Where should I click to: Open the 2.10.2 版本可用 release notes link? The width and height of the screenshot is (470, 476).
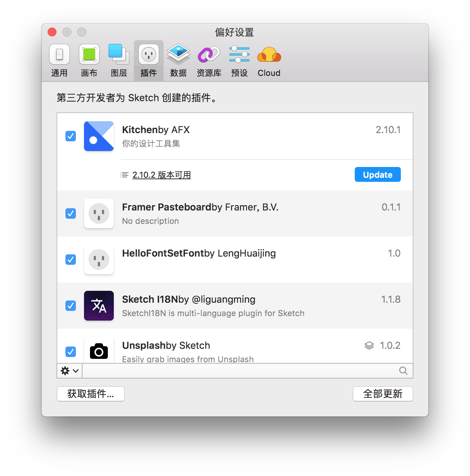[x=161, y=175]
